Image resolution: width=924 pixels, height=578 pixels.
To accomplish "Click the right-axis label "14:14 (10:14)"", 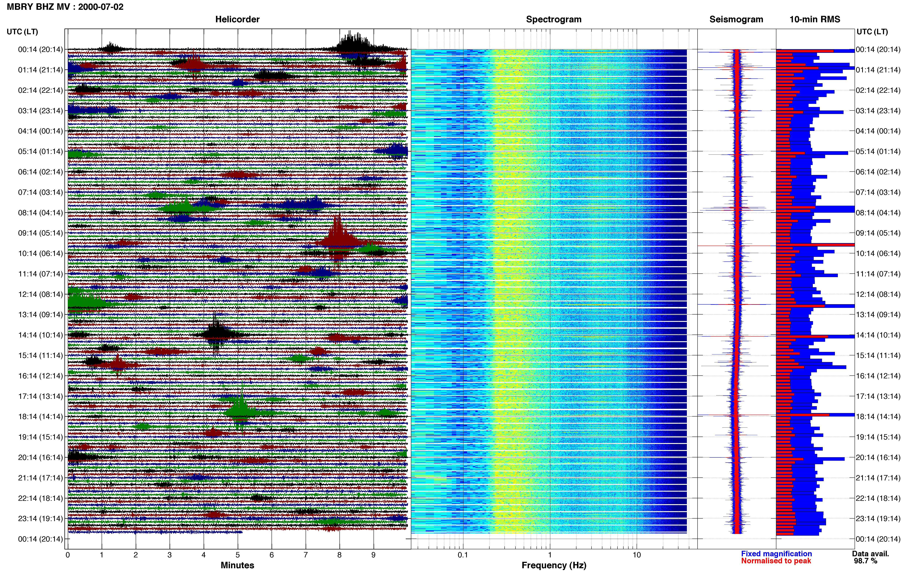I will pyautogui.click(x=878, y=335).
